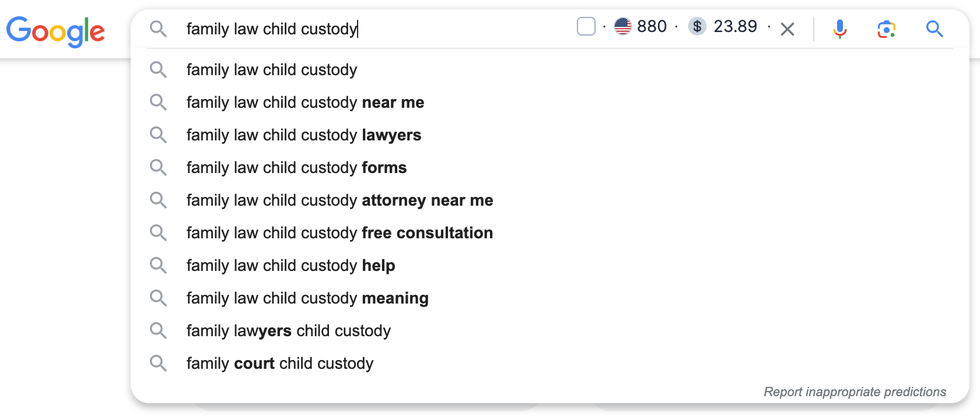Pick "family law child custody attorney near me"
980x416 pixels.
[339, 200]
